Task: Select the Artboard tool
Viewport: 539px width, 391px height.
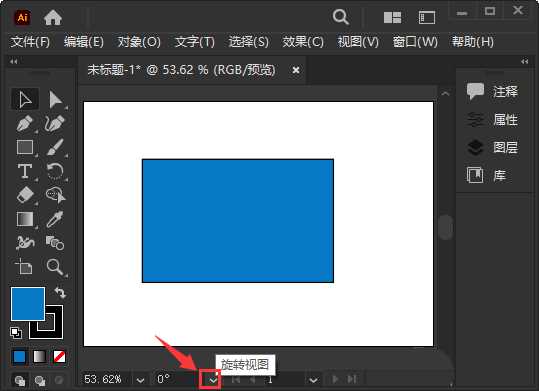Action: [24, 267]
